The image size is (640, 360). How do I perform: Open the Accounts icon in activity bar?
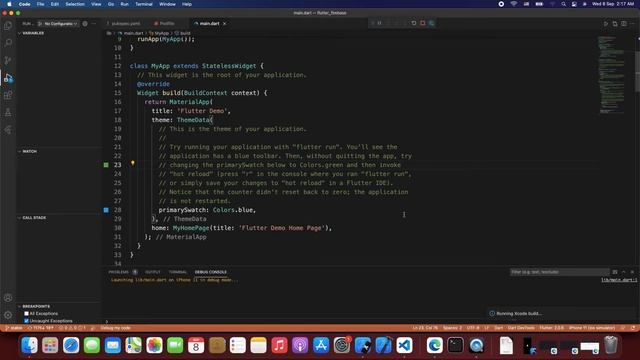[x=8, y=298]
